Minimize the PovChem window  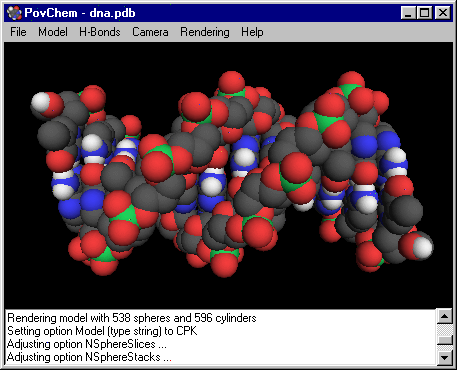point(408,13)
